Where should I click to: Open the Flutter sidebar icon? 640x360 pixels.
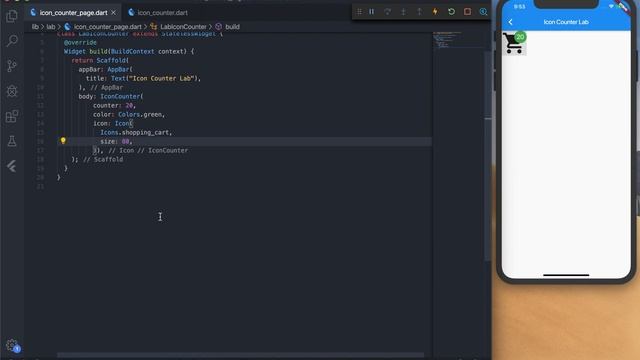[x=12, y=166]
